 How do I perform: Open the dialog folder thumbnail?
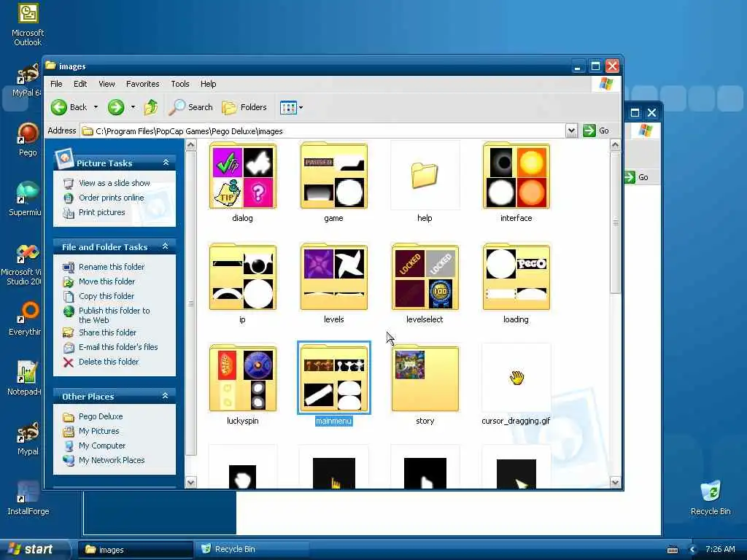242,175
